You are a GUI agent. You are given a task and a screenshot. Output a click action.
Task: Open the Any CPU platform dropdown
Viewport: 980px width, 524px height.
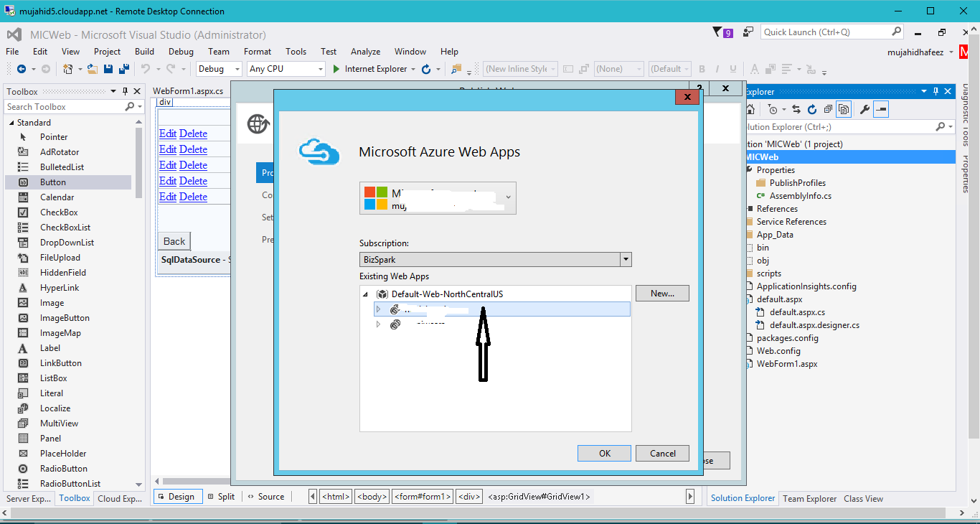(x=321, y=69)
